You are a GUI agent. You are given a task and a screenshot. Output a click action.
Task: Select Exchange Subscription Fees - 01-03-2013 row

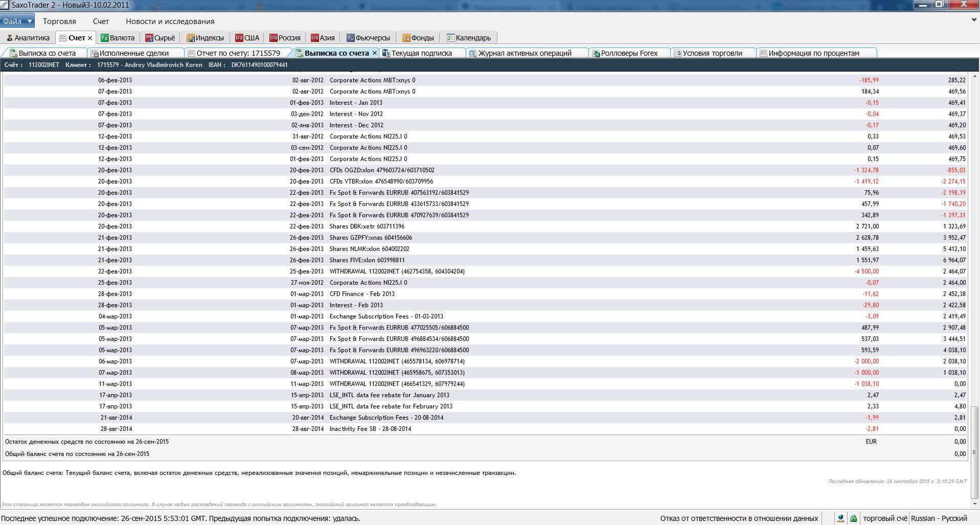(x=486, y=316)
